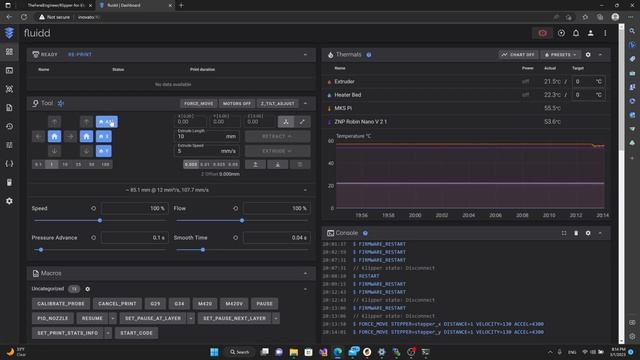Click the fluidd logo in the sidebar
Image resolution: width=640 pixels, height=360 pixels.
pos(9,33)
